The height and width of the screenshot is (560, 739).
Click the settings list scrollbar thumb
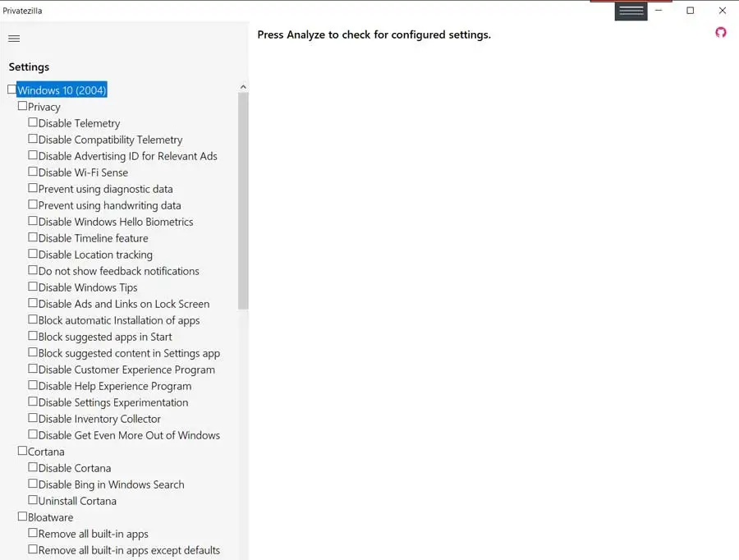(x=243, y=200)
